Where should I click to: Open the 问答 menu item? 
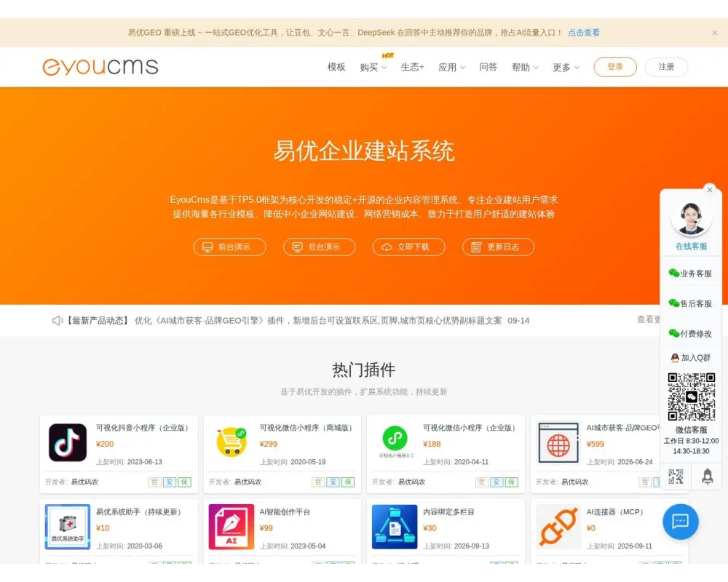coord(488,68)
